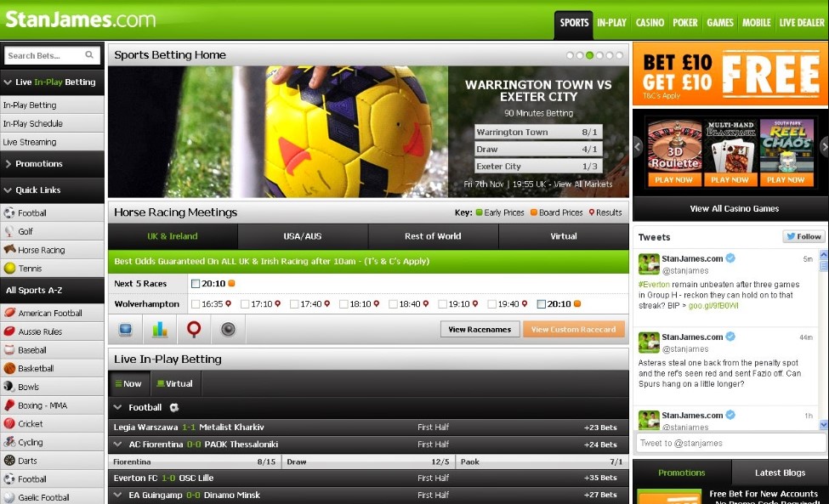Click the speaker audio icon in racing toolbar

tap(228, 330)
